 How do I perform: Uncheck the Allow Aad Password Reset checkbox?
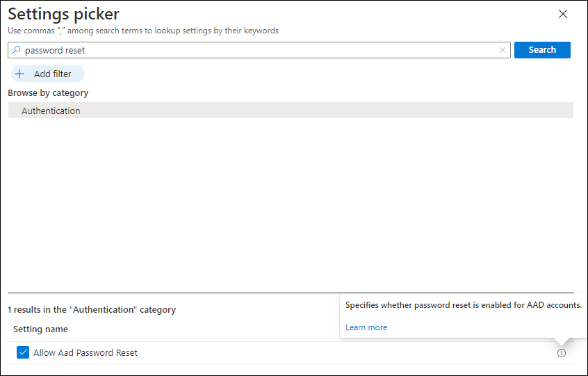[x=23, y=353]
